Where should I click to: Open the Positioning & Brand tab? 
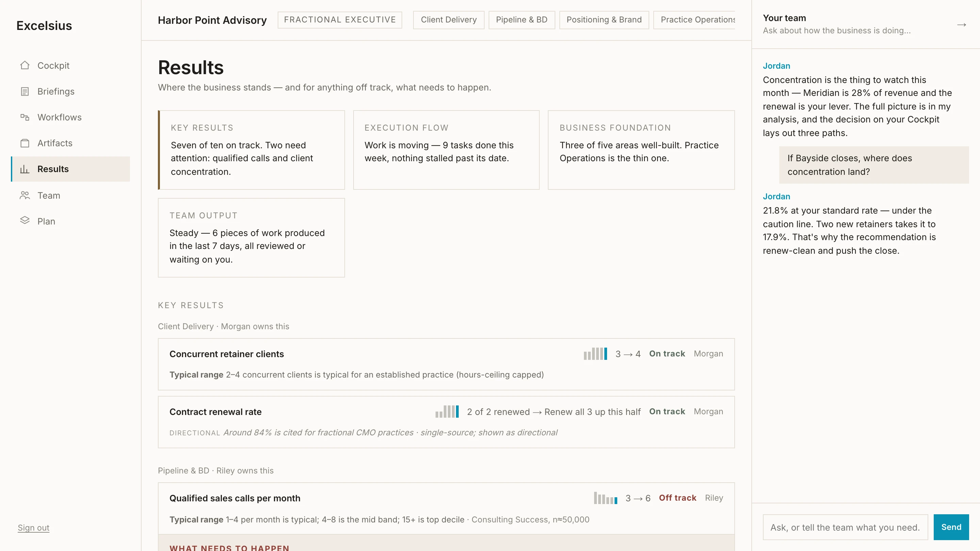pos(604,20)
